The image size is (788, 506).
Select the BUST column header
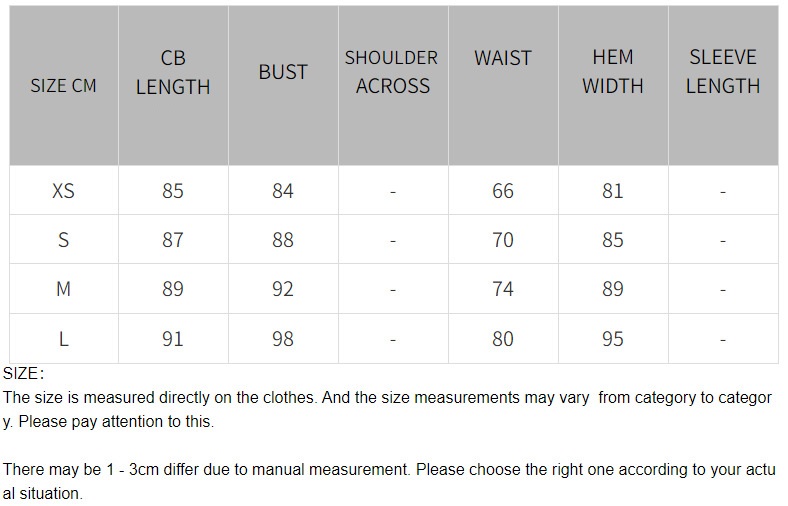283,72
